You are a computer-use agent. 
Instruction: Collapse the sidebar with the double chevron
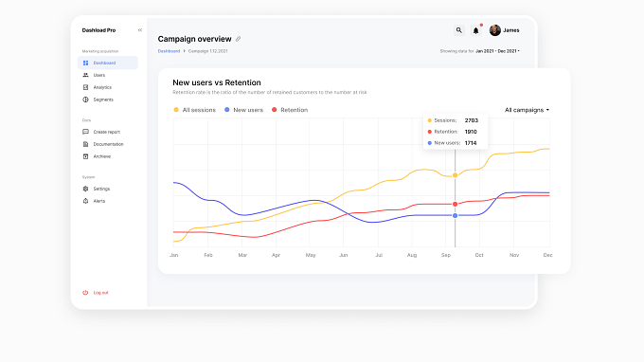tap(140, 30)
